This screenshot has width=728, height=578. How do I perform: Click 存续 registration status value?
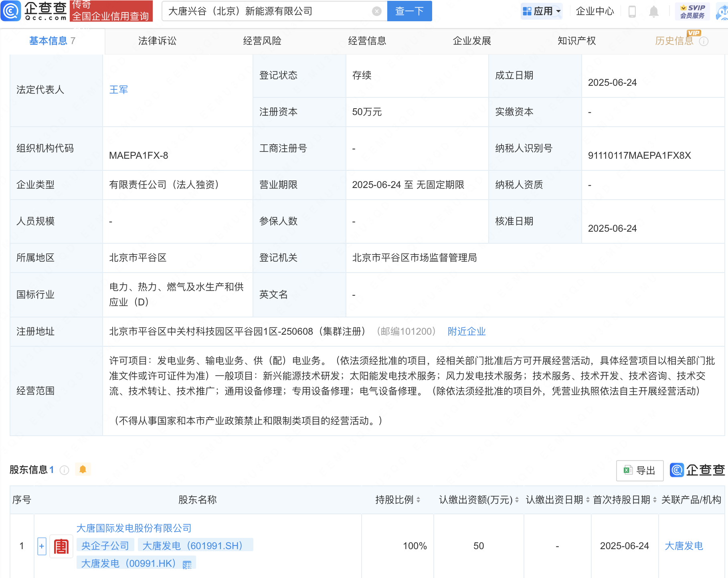click(362, 75)
